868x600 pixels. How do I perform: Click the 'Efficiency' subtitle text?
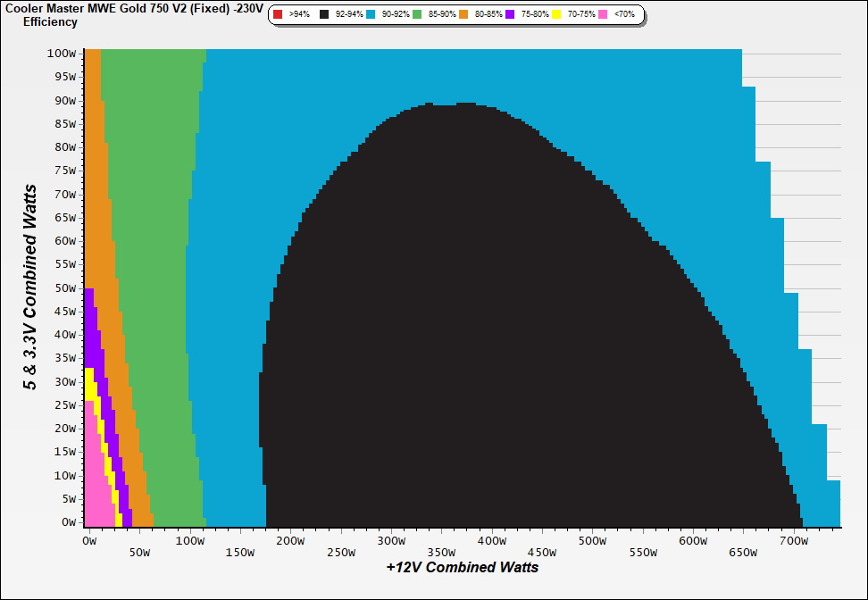point(50,21)
